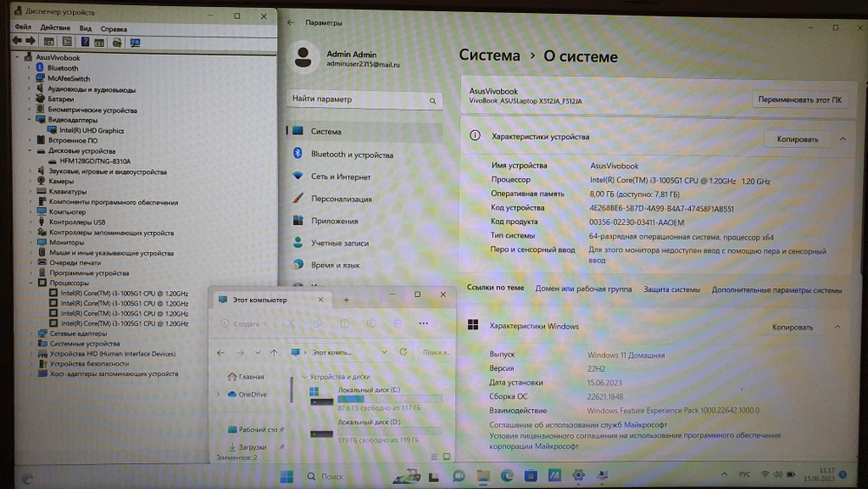Image resolution: width=868 pixels, height=489 pixels.
Task: Click Explorer back navigation arrow
Action: point(220,353)
